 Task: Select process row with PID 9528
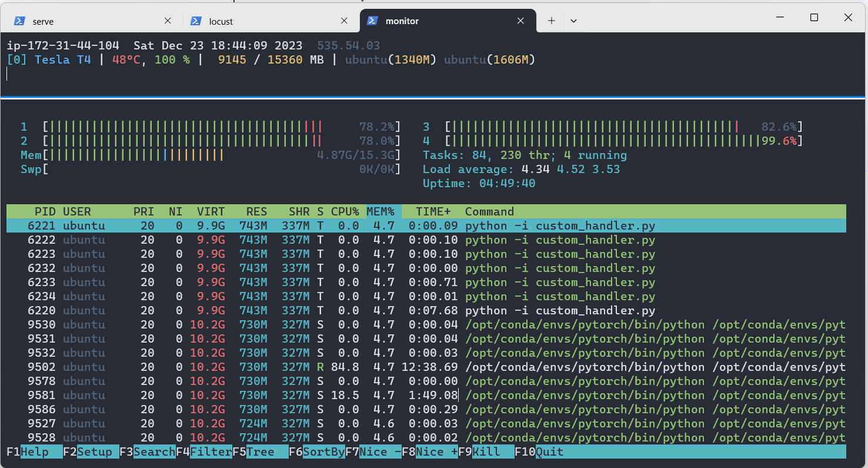coord(426,437)
